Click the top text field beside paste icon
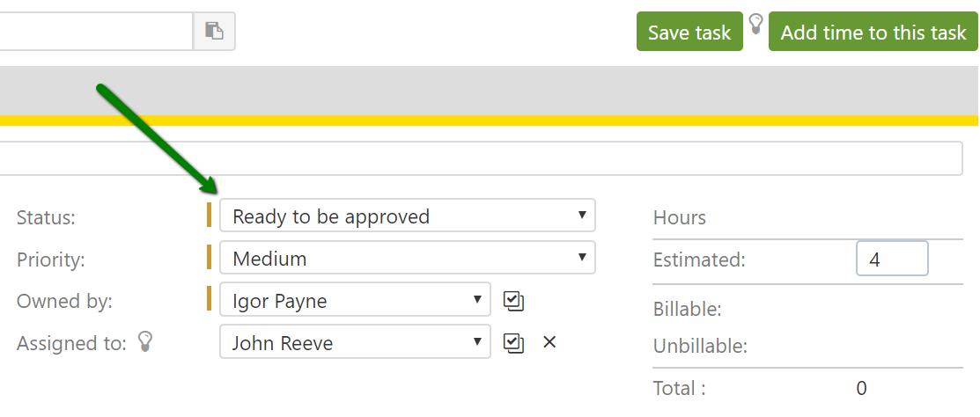The width and height of the screenshot is (980, 417). pos(95,31)
